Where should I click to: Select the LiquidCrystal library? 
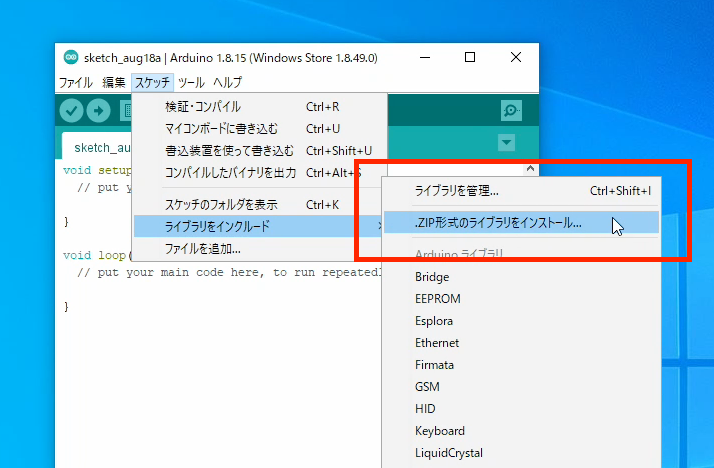pyautogui.click(x=521, y=453)
